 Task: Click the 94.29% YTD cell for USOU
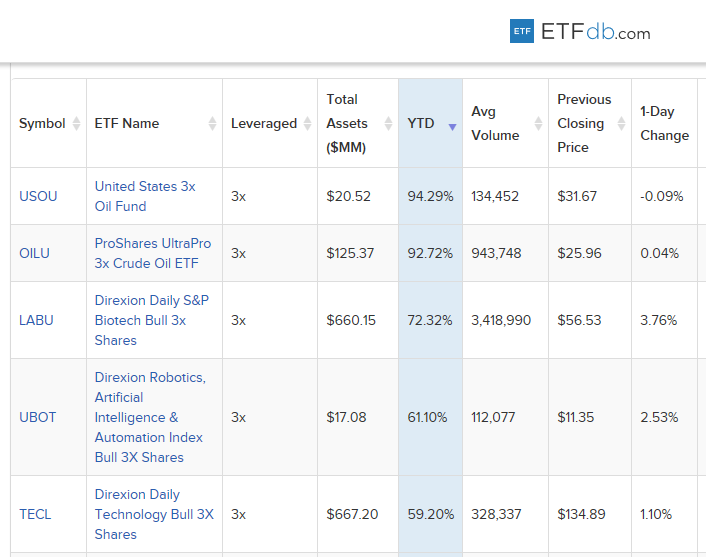point(430,196)
